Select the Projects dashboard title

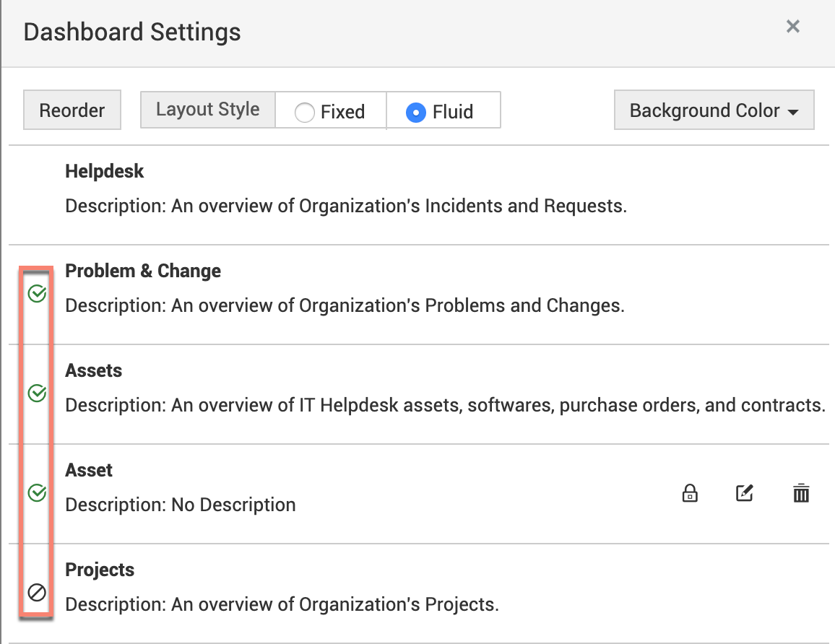tap(100, 570)
